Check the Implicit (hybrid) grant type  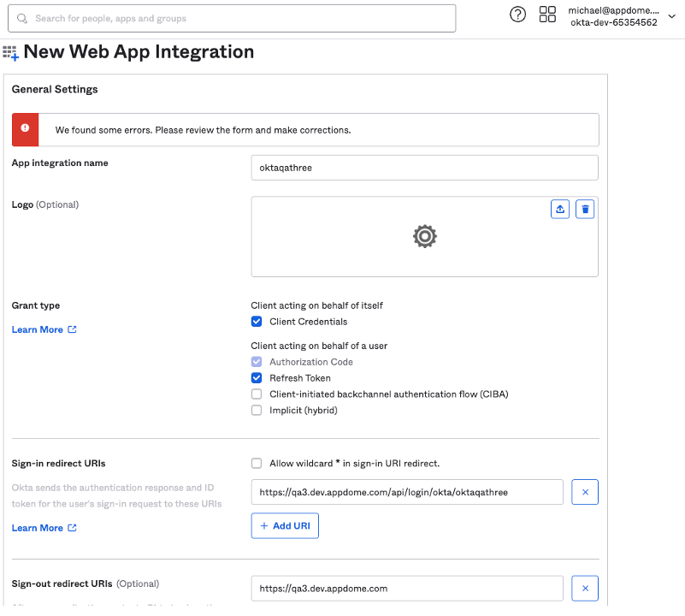pyautogui.click(x=256, y=410)
